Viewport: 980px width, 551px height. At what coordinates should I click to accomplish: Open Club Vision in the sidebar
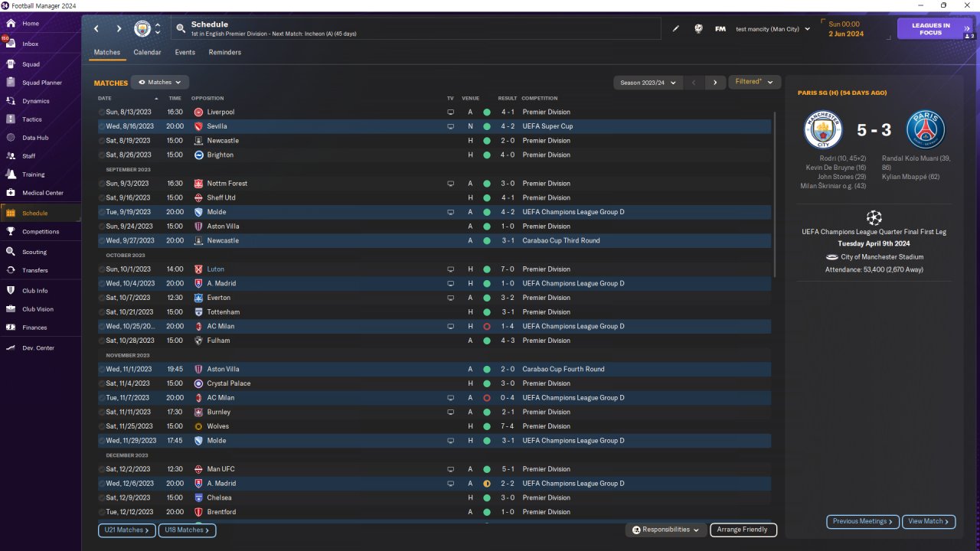[x=38, y=309]
